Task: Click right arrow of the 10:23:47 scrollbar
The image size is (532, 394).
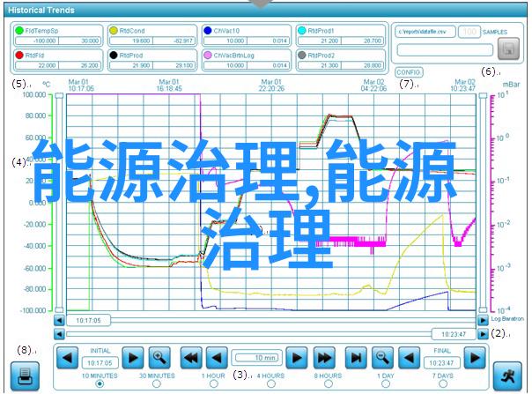Action: [483, 334]
